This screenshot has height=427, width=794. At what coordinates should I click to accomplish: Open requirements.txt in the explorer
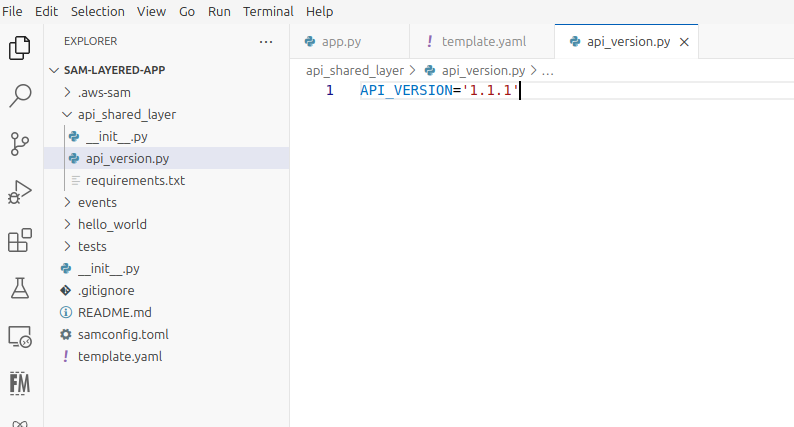point(167,180)
